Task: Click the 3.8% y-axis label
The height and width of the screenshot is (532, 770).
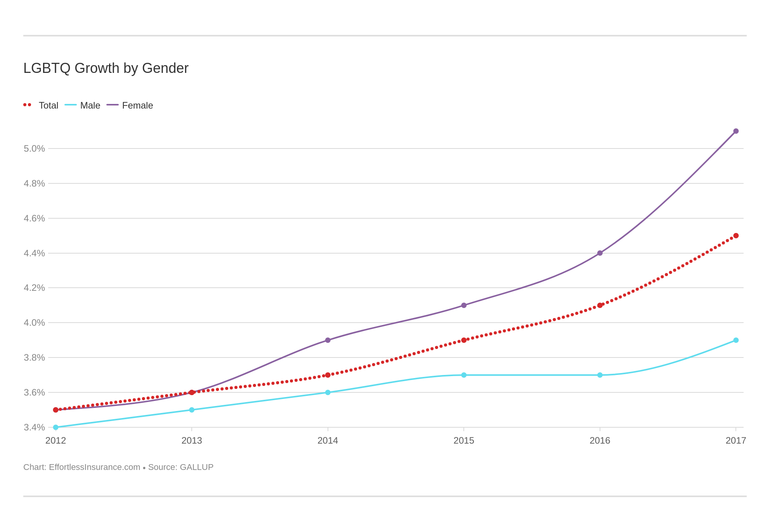Action: (x=35, y=358)
